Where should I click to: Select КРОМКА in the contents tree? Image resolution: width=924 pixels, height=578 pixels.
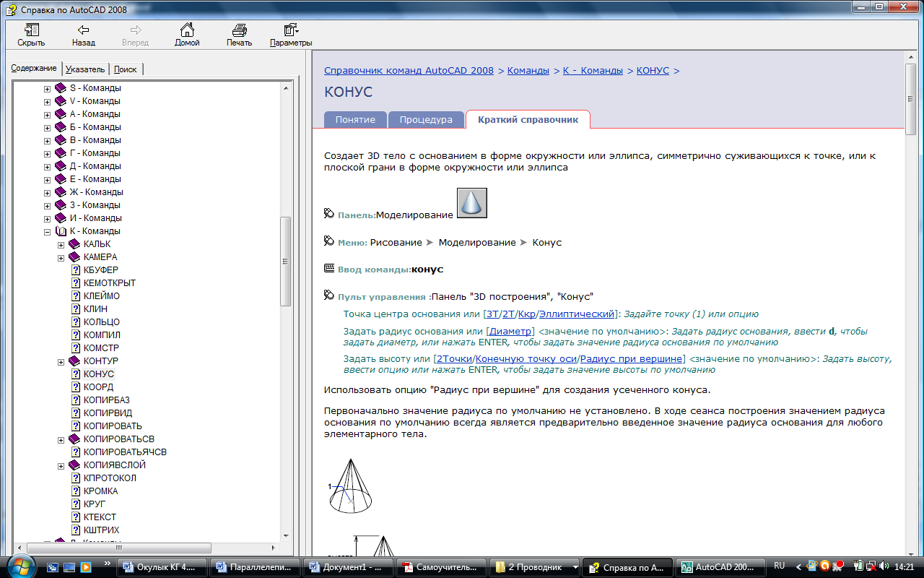coord(101,491)
